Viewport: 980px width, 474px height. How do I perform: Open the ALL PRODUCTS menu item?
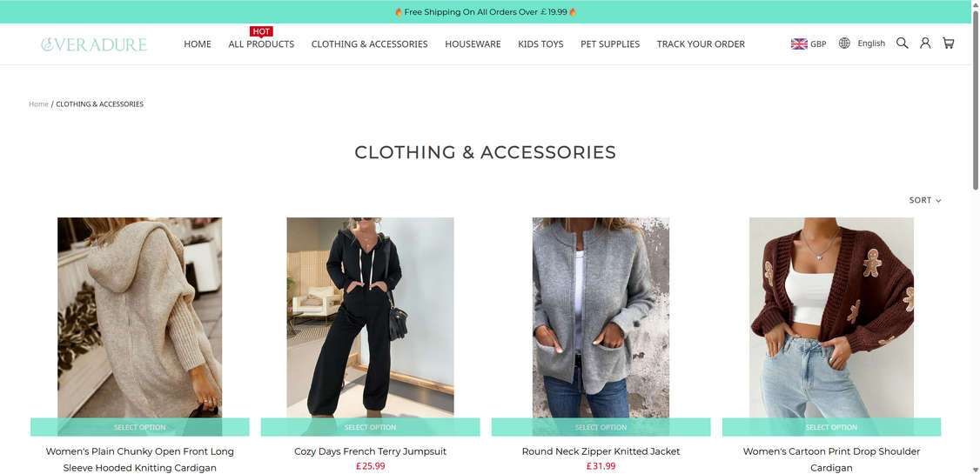pyautogui.click(x=261, y=43)
